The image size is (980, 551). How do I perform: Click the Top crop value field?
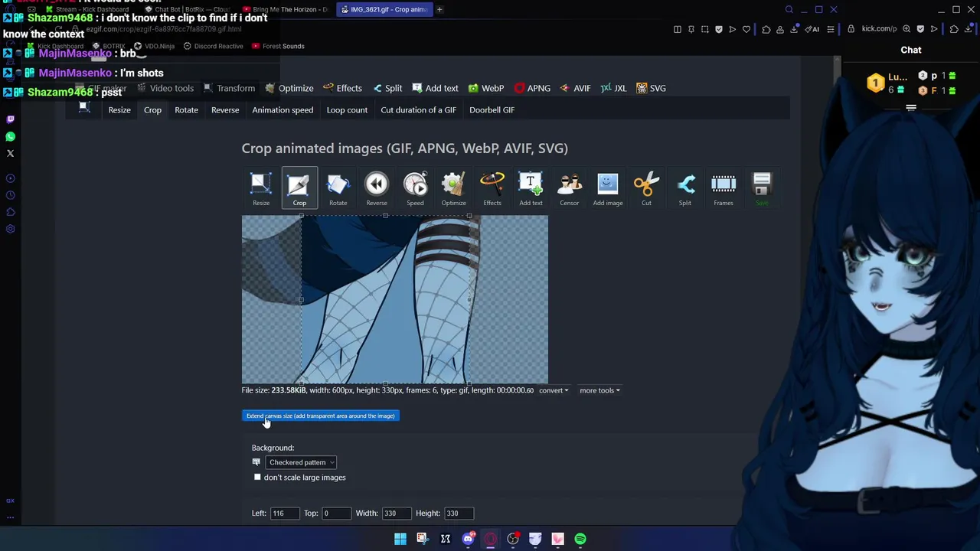pyautogui.click(x=336, y=513)
